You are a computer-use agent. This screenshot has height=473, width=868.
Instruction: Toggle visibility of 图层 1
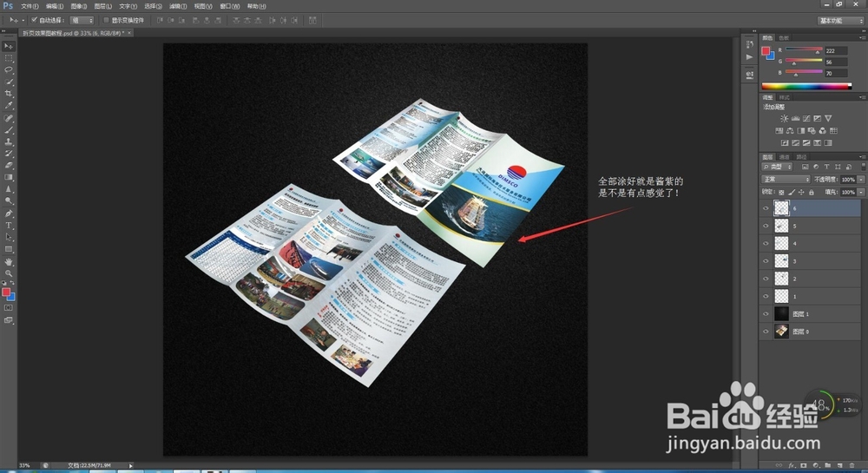766,313
